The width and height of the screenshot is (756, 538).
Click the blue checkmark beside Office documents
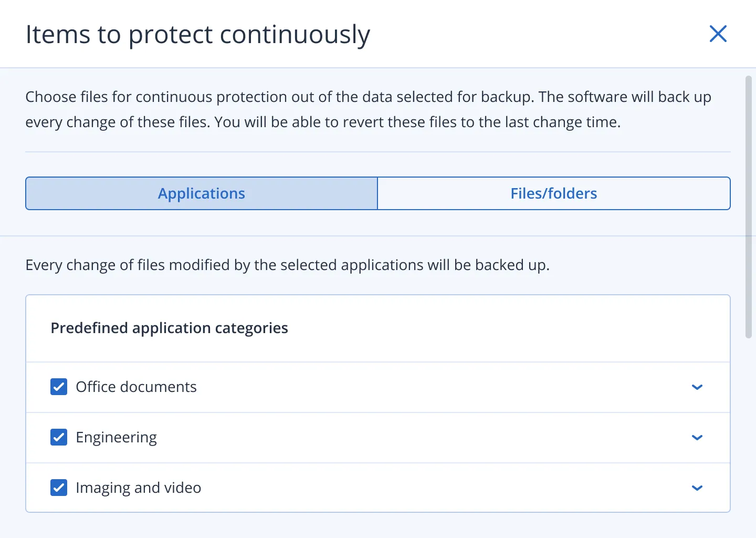58,387
